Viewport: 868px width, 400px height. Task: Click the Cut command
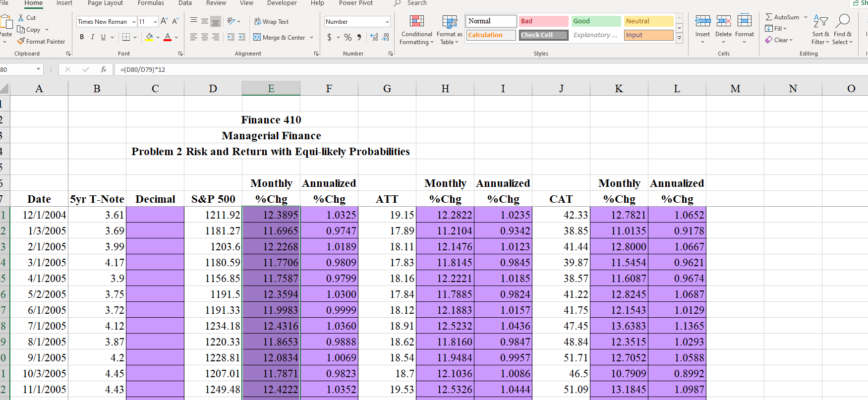[27, 17]
